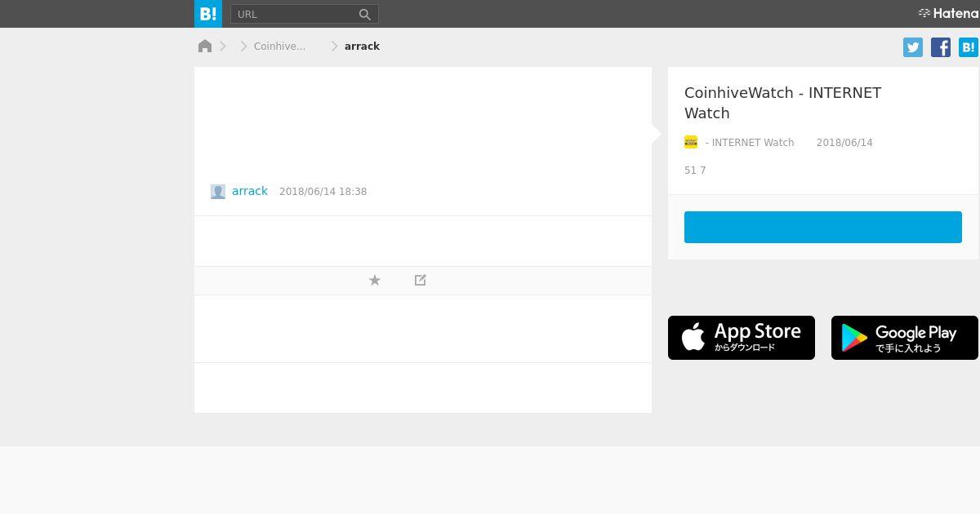Open the - INTERNET Watch site link
The height and width of the screenshot is (514, 980).
coord(750,143)
